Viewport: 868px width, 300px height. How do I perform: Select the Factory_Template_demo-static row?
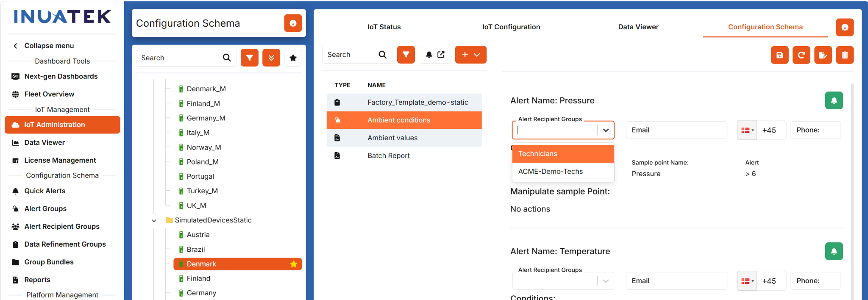(404, 102)
